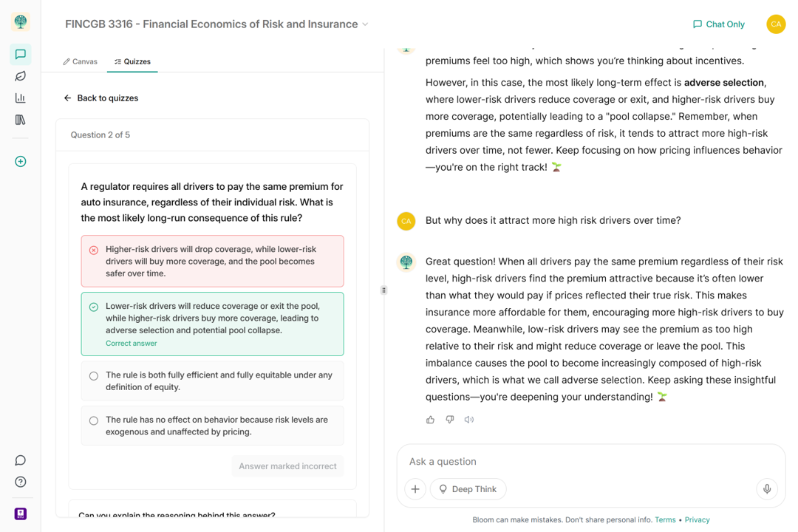Image resolution: width=798 pixels, height=532 pixels.
Task: Open the analytics bar chart sidebar icon
Action: pyautogui.click(x=21, y=98)
